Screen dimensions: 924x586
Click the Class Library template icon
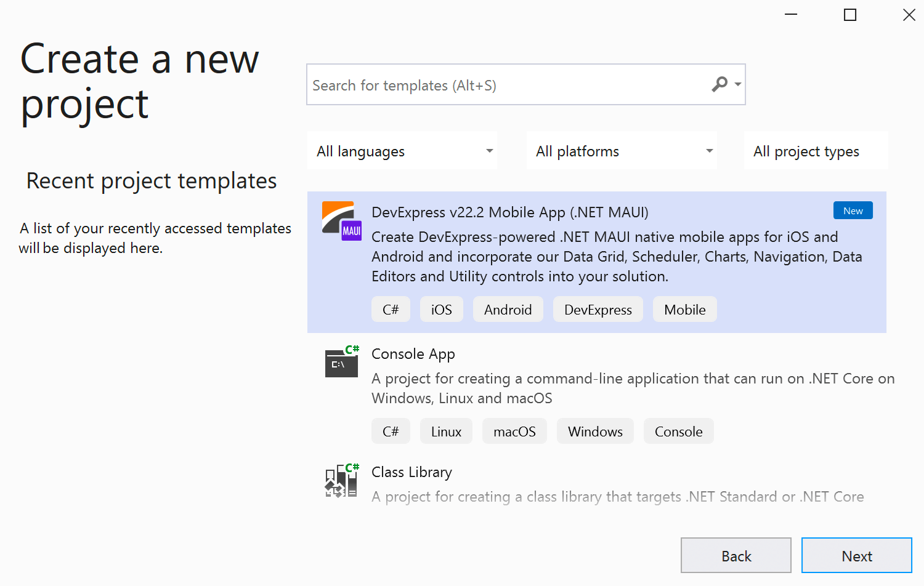pyautogui.click(x=341, y=481)
